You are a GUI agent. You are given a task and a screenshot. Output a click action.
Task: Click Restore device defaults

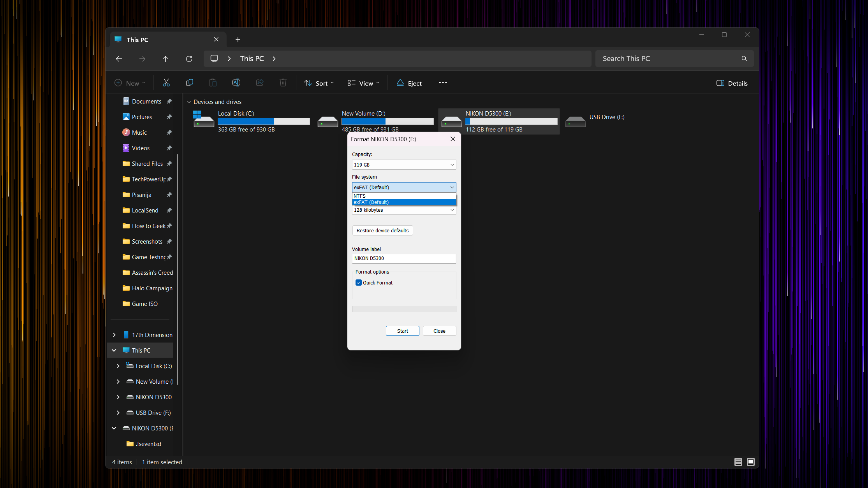click(383, 231)
